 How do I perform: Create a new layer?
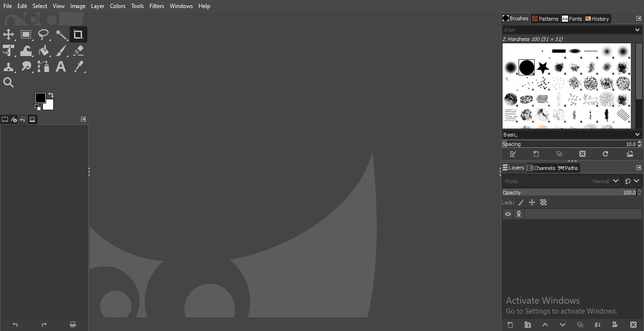click(510, 324)
